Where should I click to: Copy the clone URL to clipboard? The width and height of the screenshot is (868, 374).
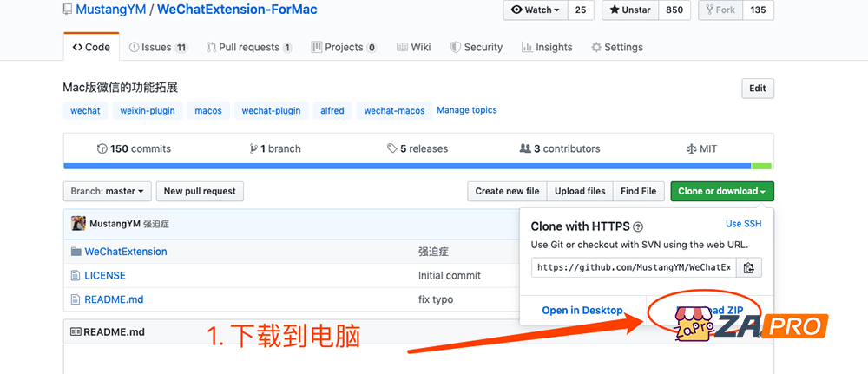(749, 268)
